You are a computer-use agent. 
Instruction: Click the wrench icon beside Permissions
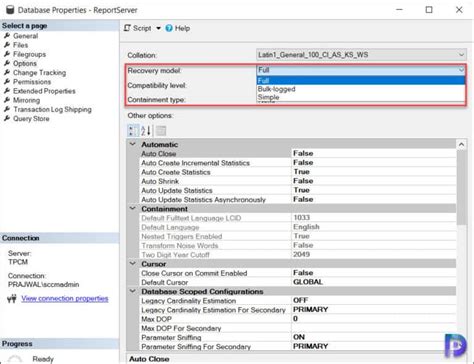7,81
